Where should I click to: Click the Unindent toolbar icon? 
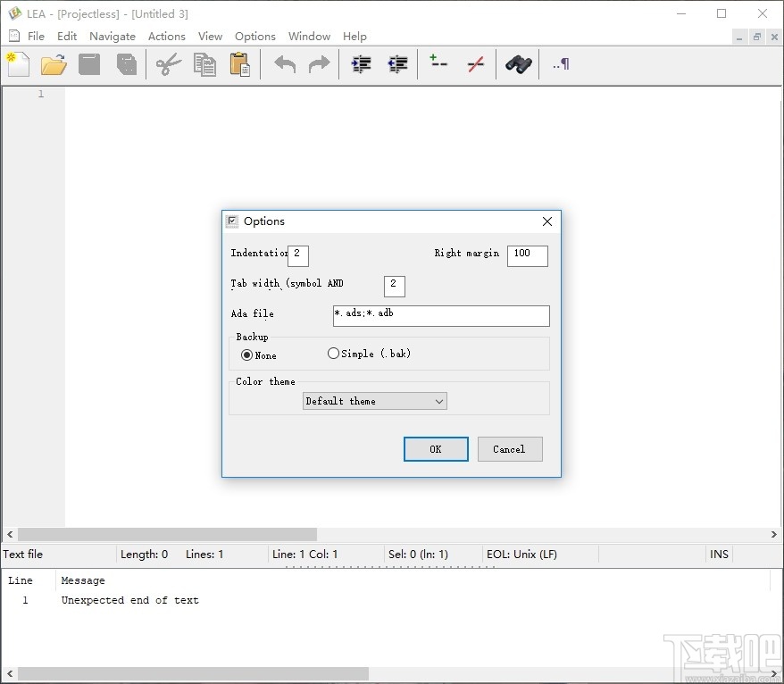pyautogui.click(x=398, y=64)
